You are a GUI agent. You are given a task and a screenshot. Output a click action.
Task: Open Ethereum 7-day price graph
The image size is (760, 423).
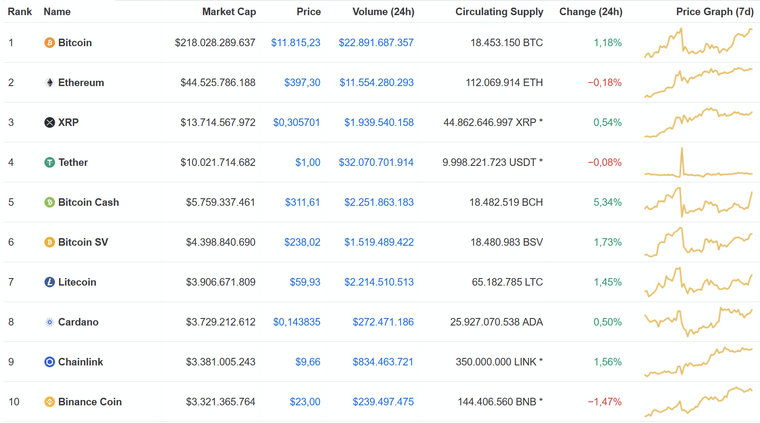tap(698, 83)
